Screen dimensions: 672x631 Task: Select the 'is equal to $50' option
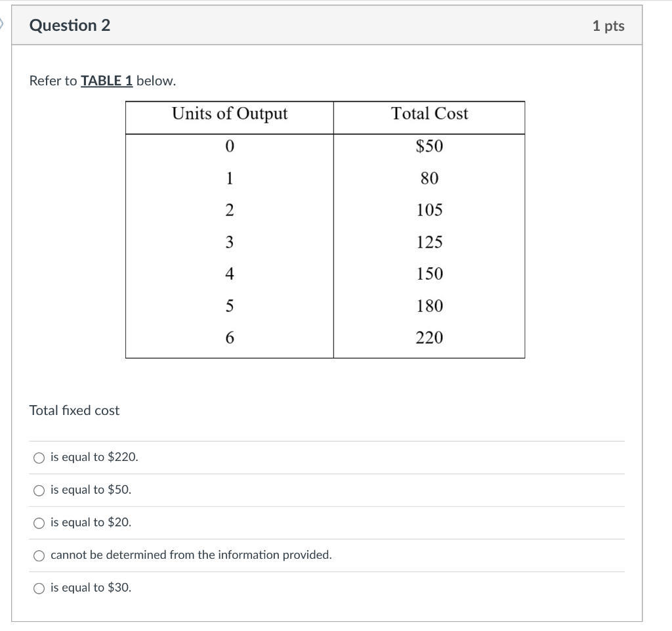click(39, 490)
